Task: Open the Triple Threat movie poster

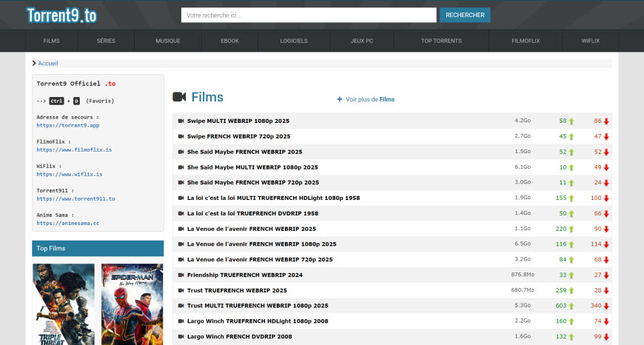Action: pos(64,304)
